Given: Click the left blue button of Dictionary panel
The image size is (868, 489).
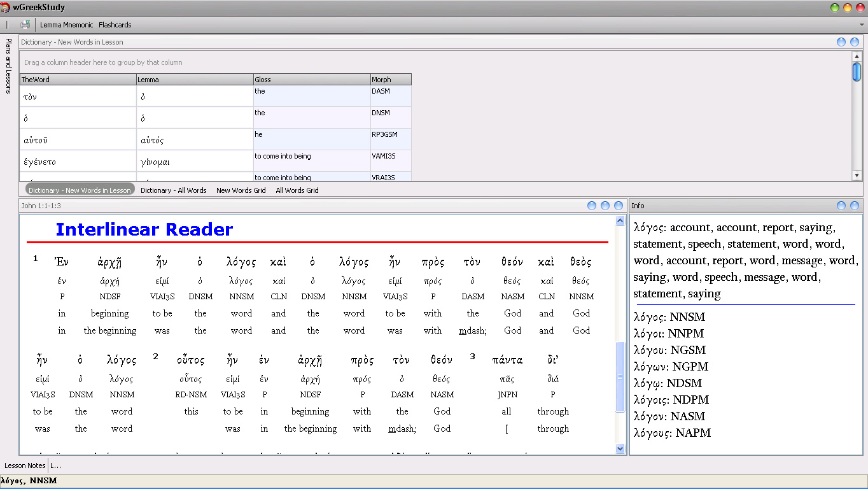Looking at the screenshot, I should pos(841,42).
